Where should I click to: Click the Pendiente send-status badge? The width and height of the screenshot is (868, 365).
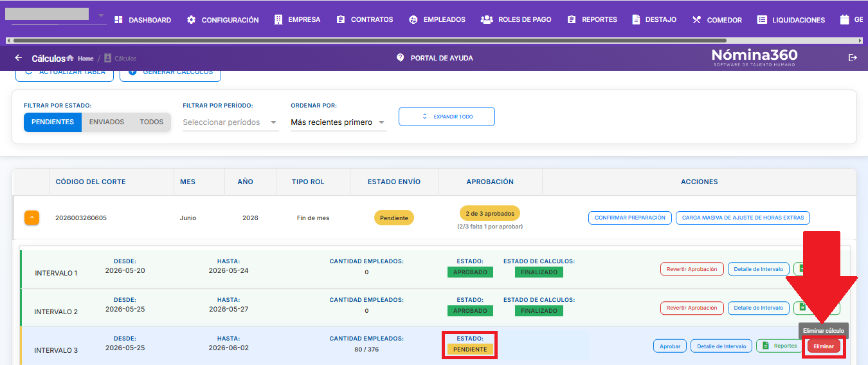(x=394, y=218)
